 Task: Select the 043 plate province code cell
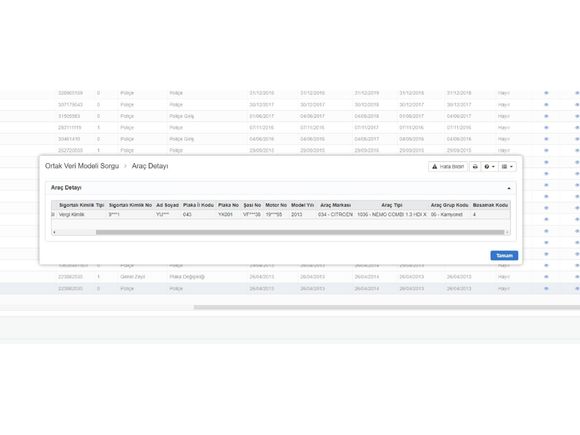(198, 215)
